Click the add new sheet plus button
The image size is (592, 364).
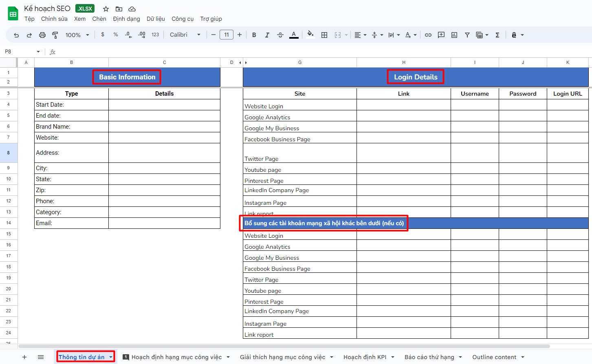point(24,357)
